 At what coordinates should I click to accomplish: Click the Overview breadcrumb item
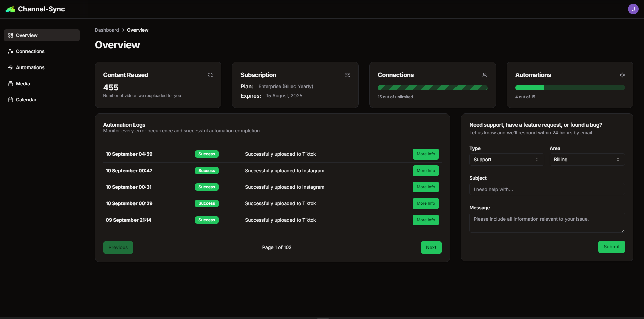click(x=138, y=30)
